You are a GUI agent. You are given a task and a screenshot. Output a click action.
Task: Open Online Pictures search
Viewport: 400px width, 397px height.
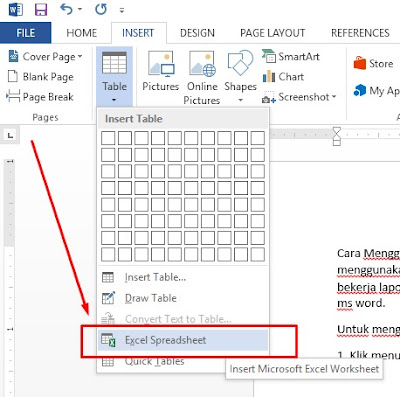202,78
